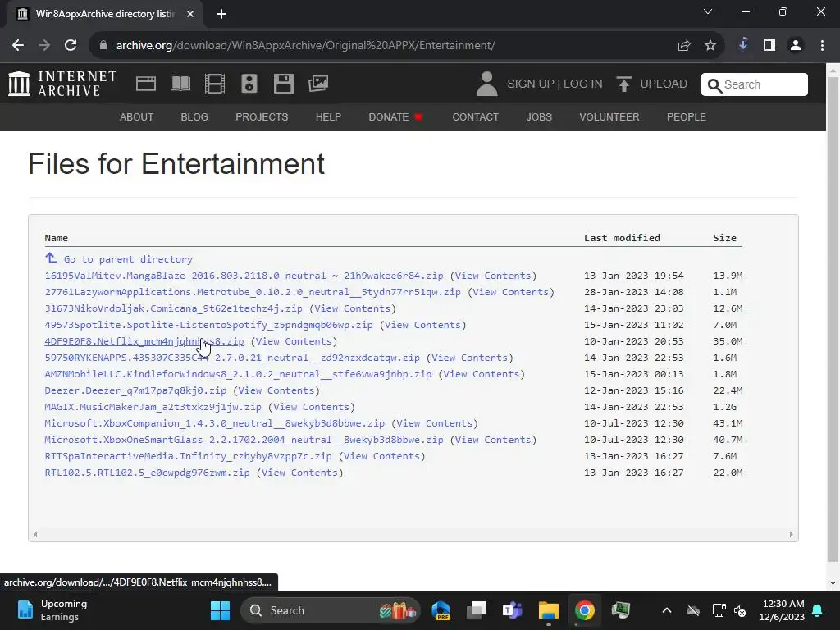Screen dimensions: 840x630
Task: Download Deezer zip file
Action: pos(135,390)
